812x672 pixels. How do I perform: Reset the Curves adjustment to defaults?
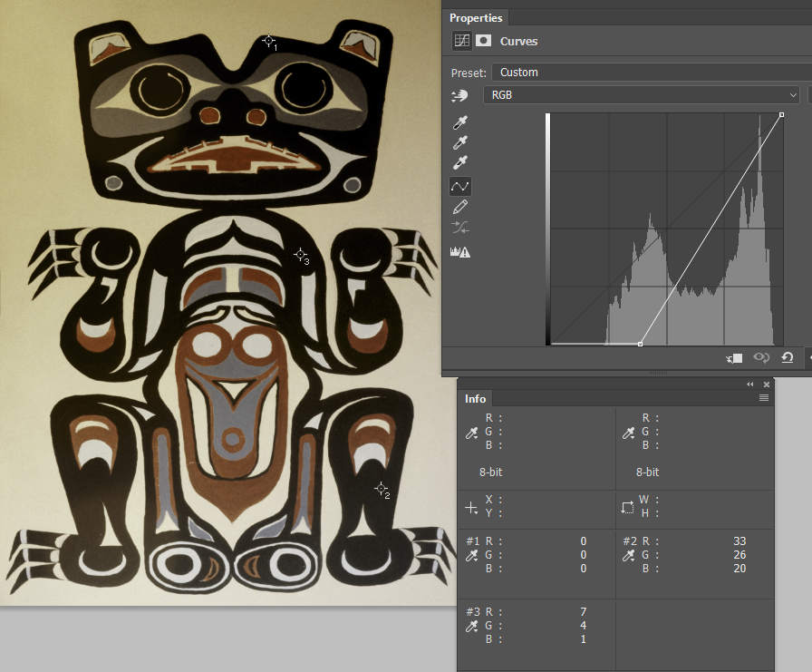tap(788, 357)
